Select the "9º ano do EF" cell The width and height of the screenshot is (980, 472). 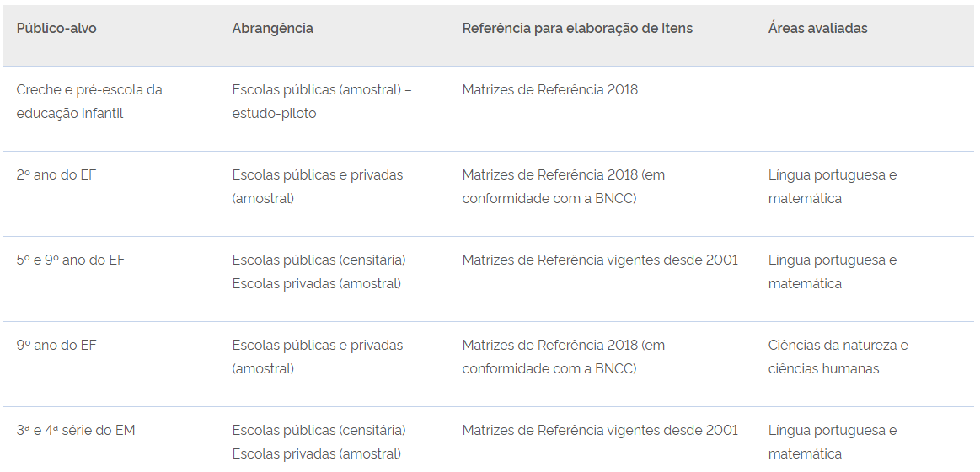[56, 346]
